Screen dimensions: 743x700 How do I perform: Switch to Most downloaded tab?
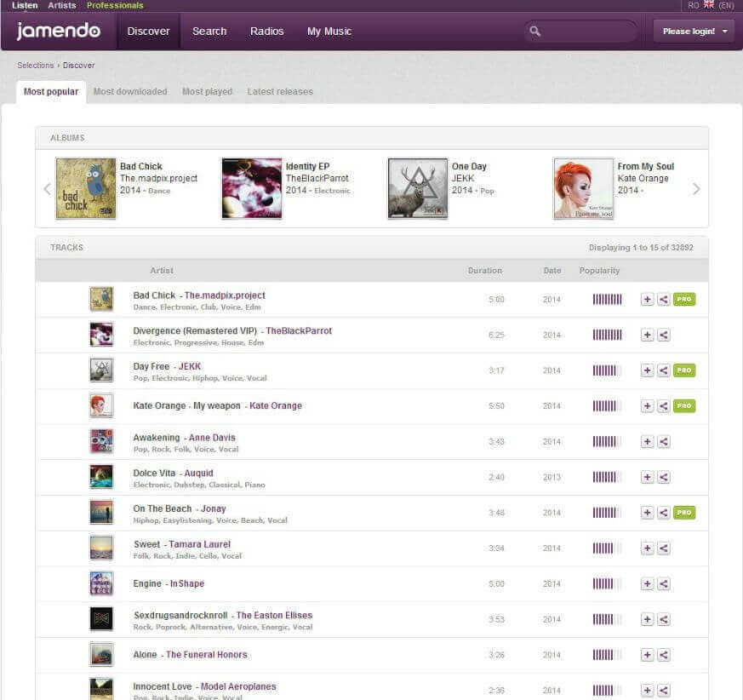[130, 91]
